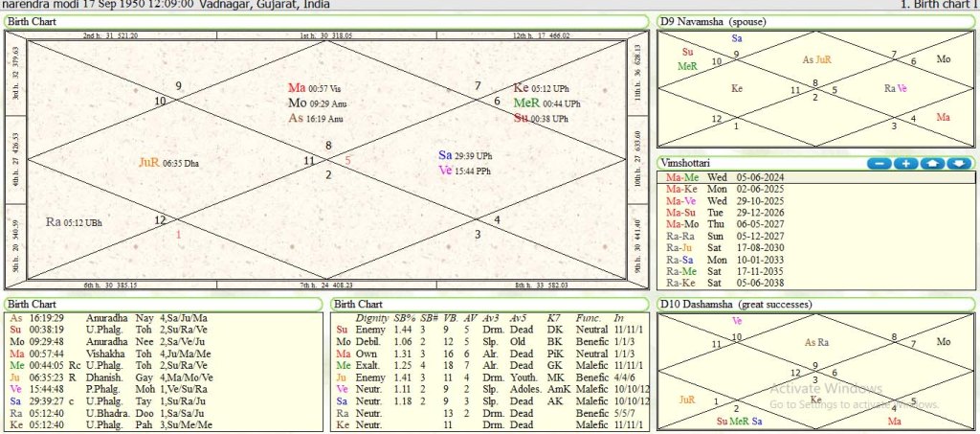980x434 pixels.
Task: Select the Ra-Ra dasha starting 05-12-2027
Action: pyautogui.click(x=727, y=233)
